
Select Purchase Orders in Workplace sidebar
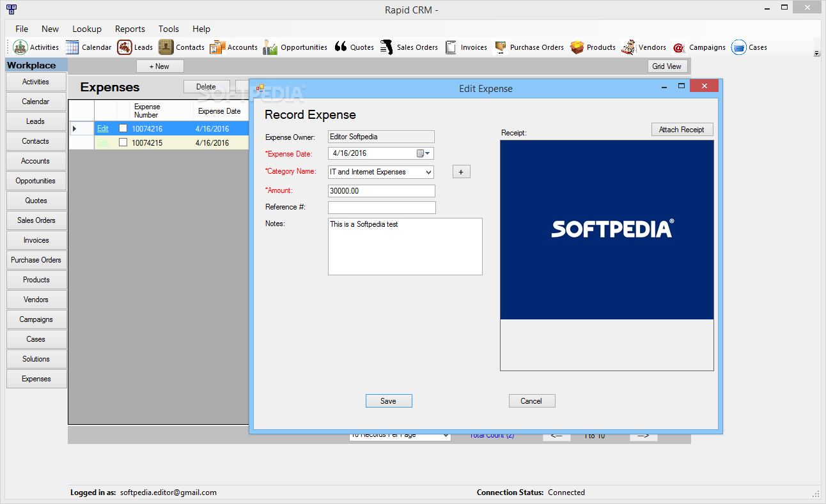tap(36, 260)
